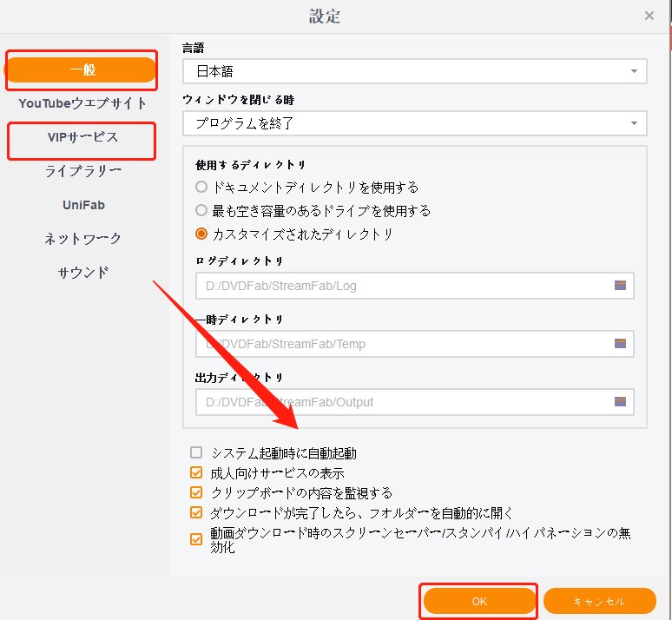Enable システム起動時に自動起動 checkbox
This screenshot has width=672, height=620.
196,452
